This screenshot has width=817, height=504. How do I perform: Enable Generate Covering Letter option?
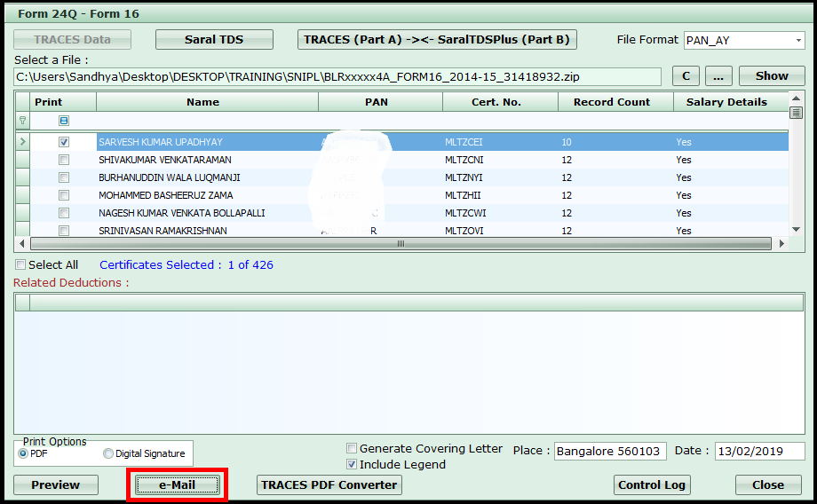(352, 448)
